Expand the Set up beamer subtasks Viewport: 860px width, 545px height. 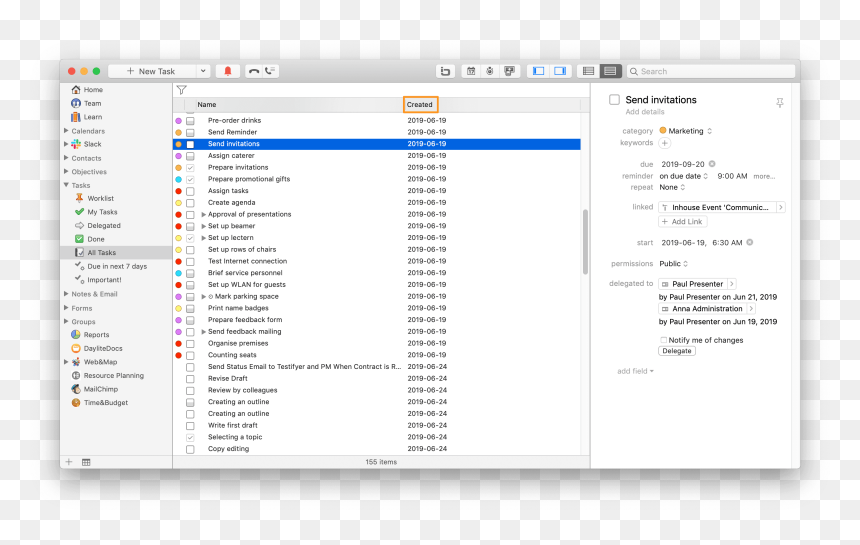tap(203, 226)
